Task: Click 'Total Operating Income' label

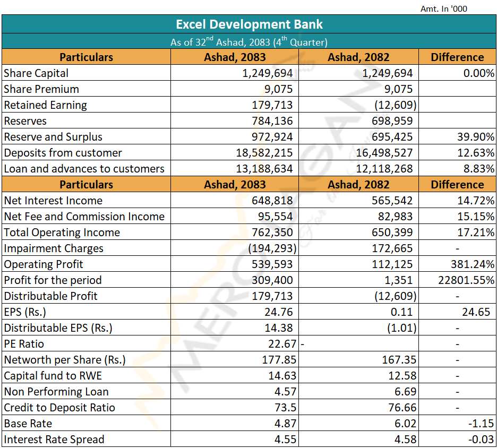Action: point(62,232)
